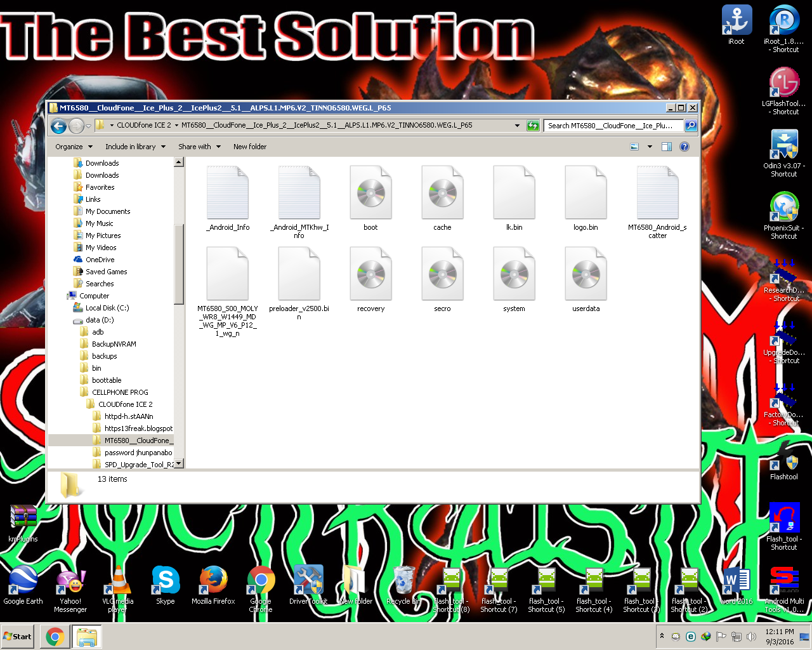Refresh the Explorer folder view

point(533,126)
